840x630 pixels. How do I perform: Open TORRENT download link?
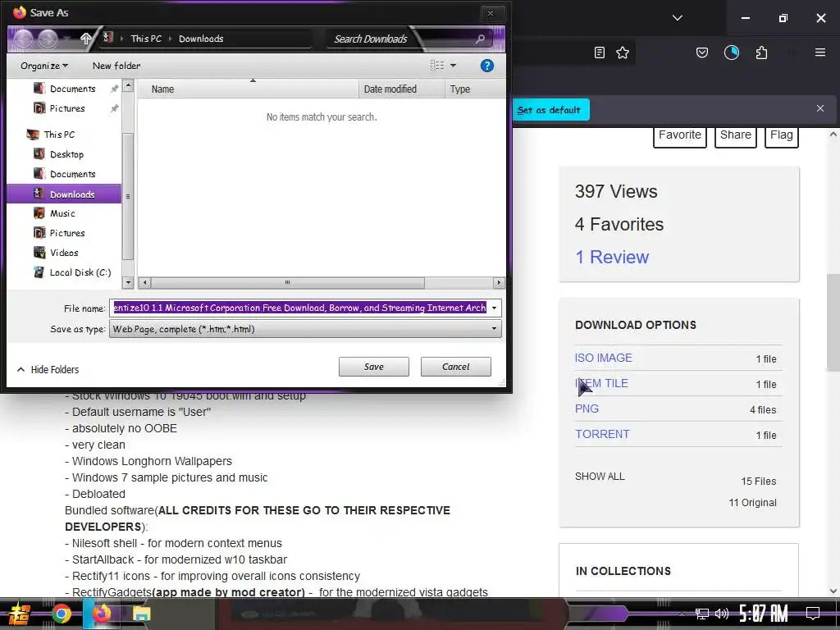pos(602,435)
